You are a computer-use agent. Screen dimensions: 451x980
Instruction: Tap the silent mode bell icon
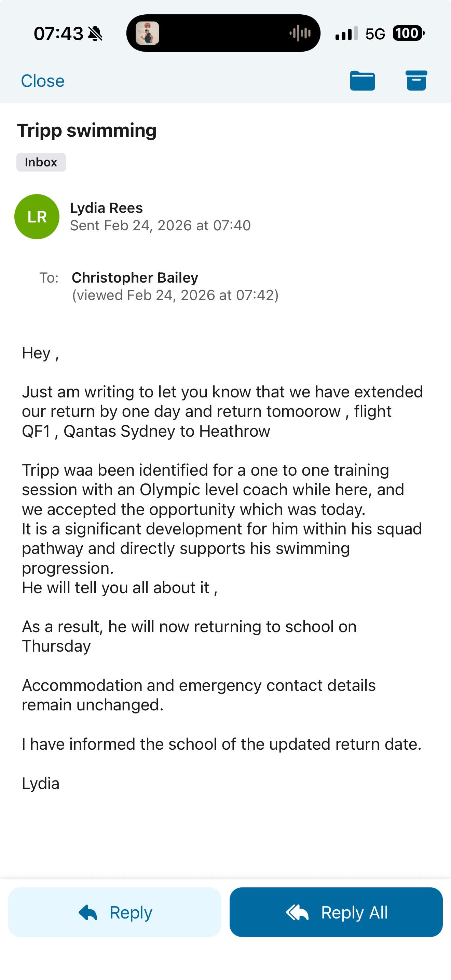(95, 34)
